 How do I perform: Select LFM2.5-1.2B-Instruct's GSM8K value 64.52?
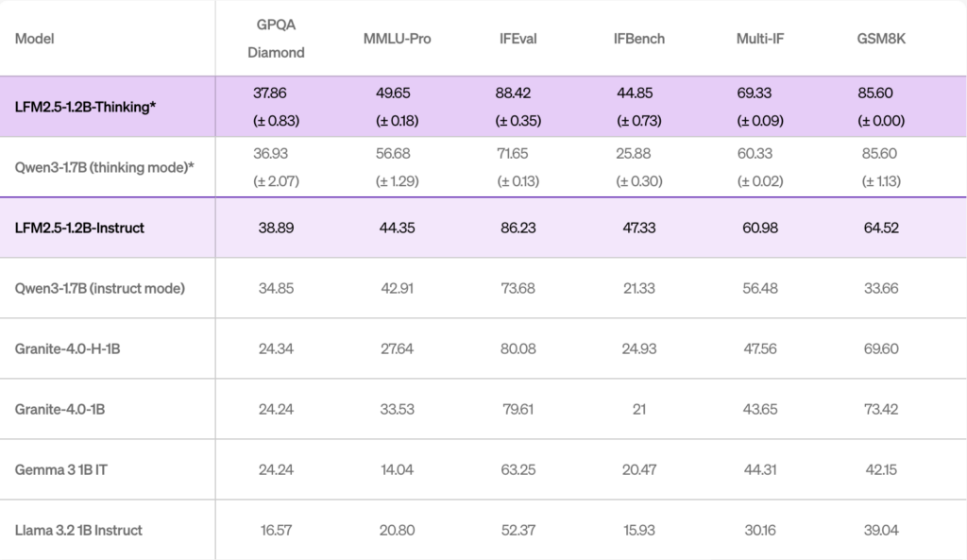point(880,228)
